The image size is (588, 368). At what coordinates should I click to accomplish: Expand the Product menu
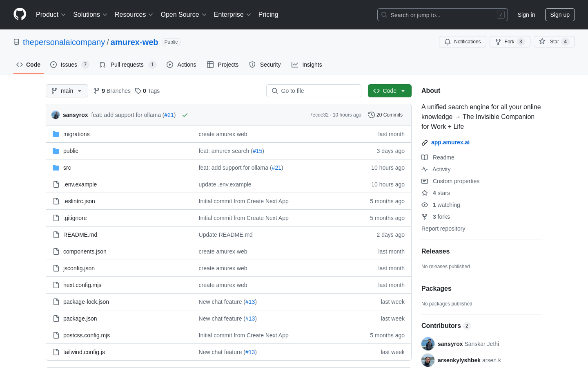51,15
